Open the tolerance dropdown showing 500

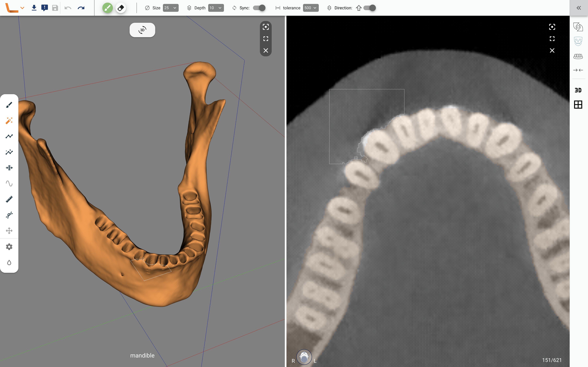[311, 8]
